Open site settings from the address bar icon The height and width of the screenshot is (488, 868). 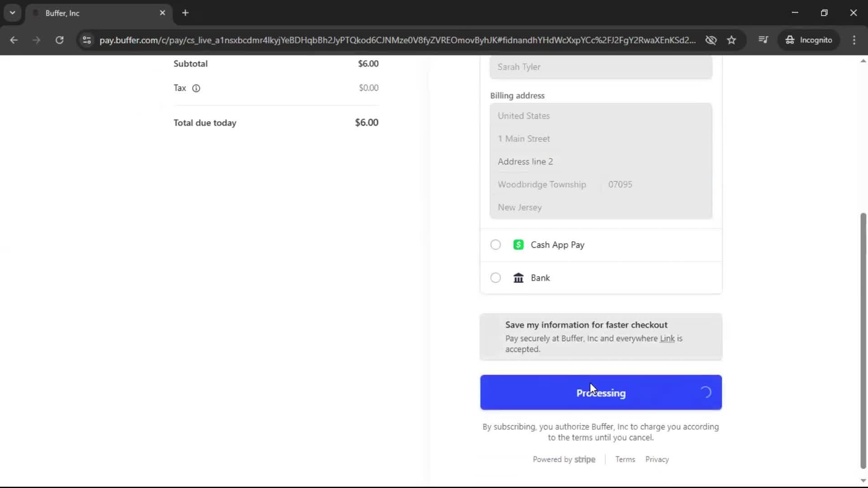(86, 40)
